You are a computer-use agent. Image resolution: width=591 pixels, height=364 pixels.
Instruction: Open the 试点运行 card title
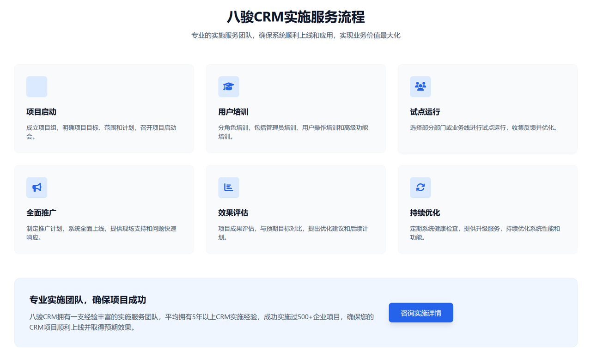click(425, 112)
